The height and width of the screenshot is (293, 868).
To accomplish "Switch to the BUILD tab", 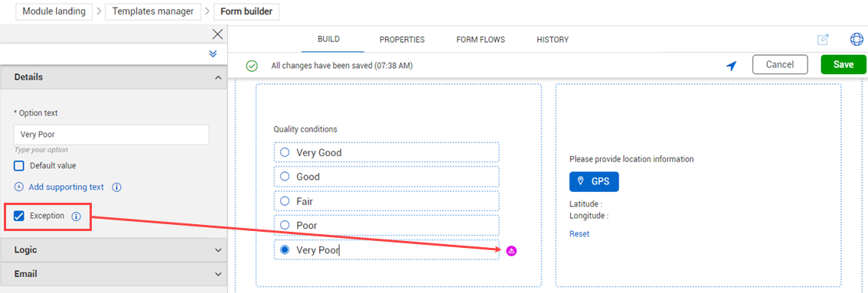I will [329, 39].
